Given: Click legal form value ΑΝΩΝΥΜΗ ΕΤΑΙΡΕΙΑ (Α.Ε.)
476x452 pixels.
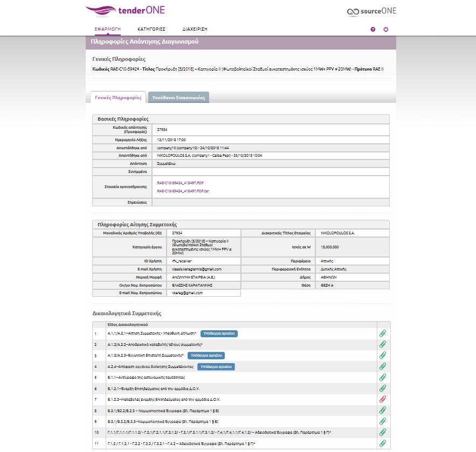Looking at the screenshot, I should [x=194, y=277].
